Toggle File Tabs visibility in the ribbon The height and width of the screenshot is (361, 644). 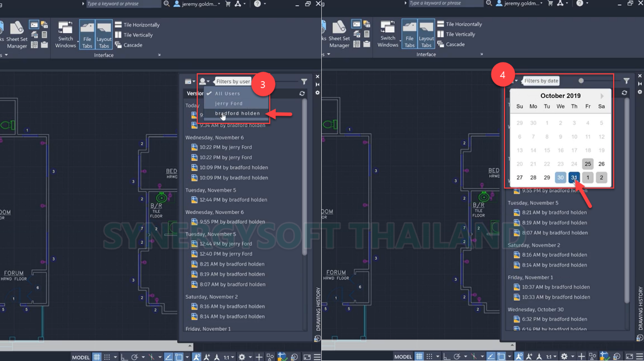tap(88, 34)
